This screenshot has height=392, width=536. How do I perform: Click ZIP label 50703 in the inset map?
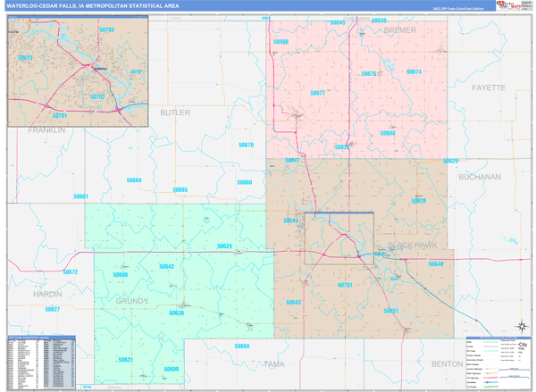pos(106,29)
